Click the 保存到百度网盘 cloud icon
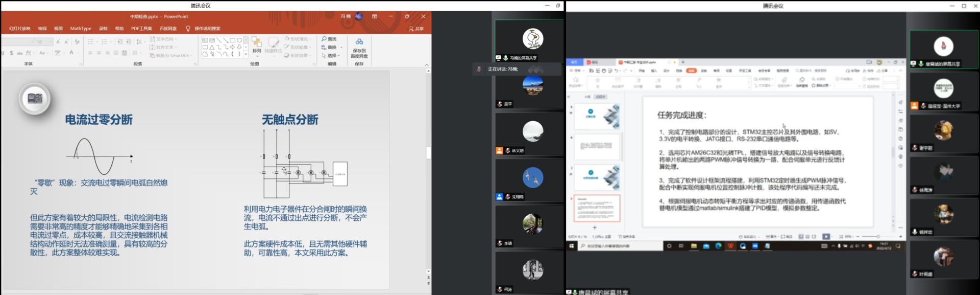This screenshot has width=980, height=295. coord(359,42)
